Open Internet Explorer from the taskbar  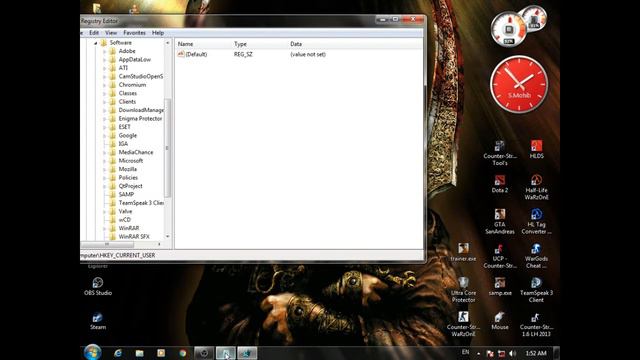[118, 353]
